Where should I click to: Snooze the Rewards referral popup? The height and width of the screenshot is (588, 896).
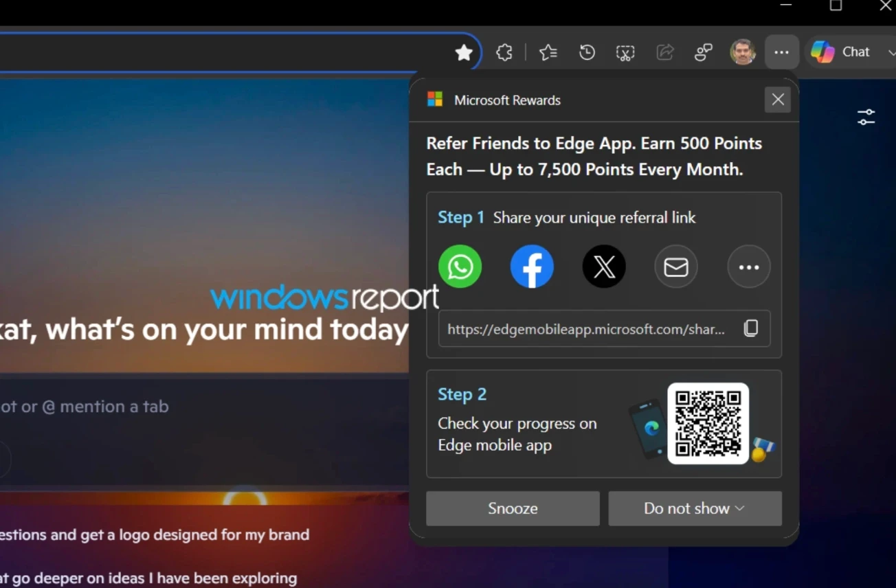click(x=513, y=508)
